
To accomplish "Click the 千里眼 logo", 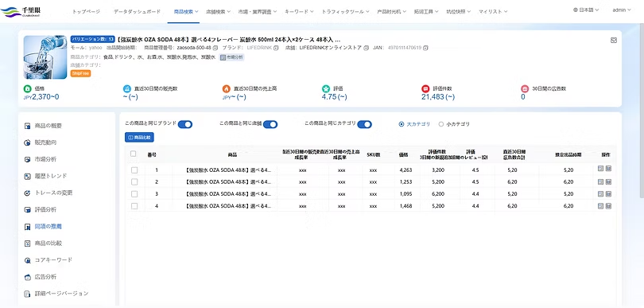I will [21, 11].
